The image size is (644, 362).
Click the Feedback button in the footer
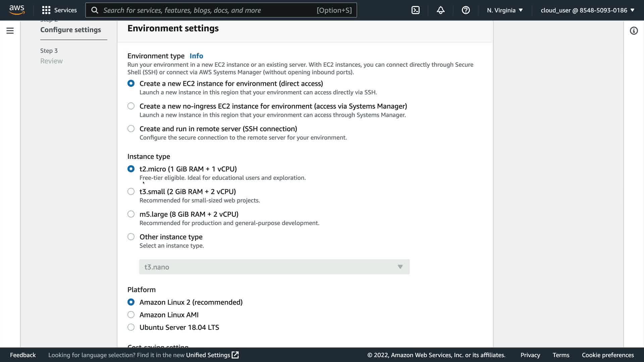pyautogui.click(x=23, y=355)
